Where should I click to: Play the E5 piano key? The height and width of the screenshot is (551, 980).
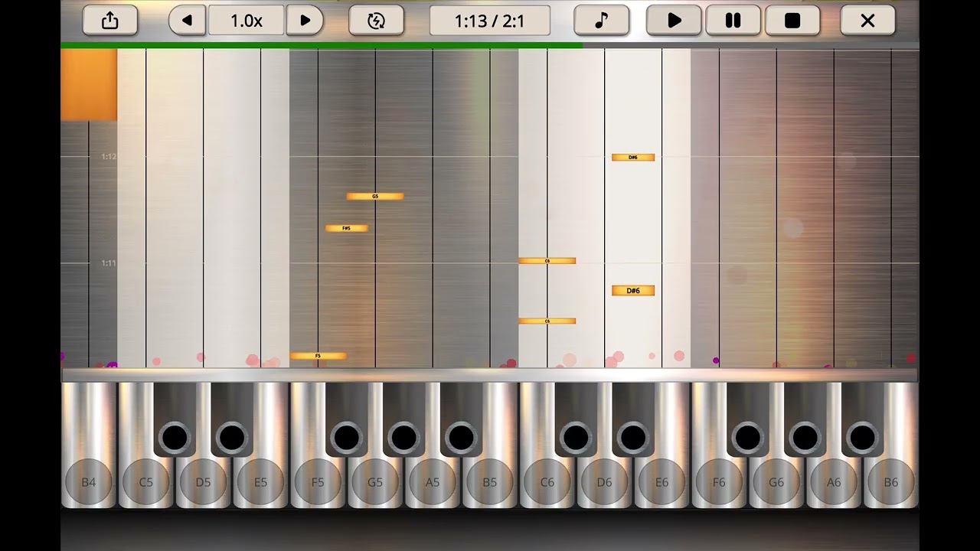pyautogui.click(x=260, y=482)
